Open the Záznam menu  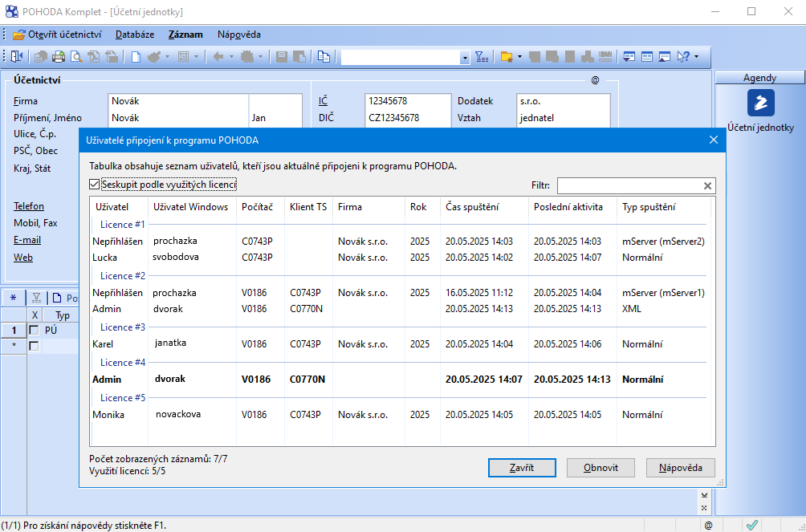[185, 35]
